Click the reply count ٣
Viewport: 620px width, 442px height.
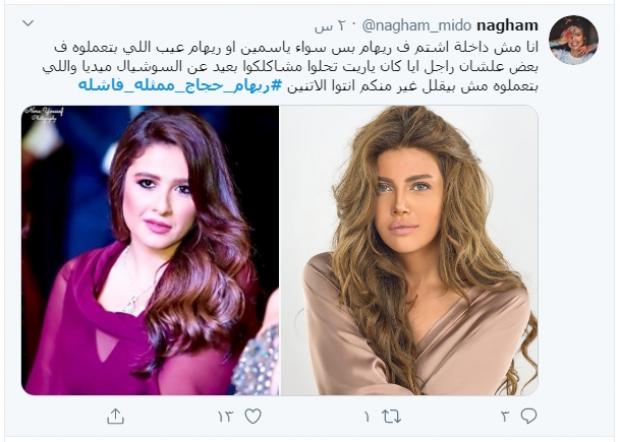tap(505, 417)
